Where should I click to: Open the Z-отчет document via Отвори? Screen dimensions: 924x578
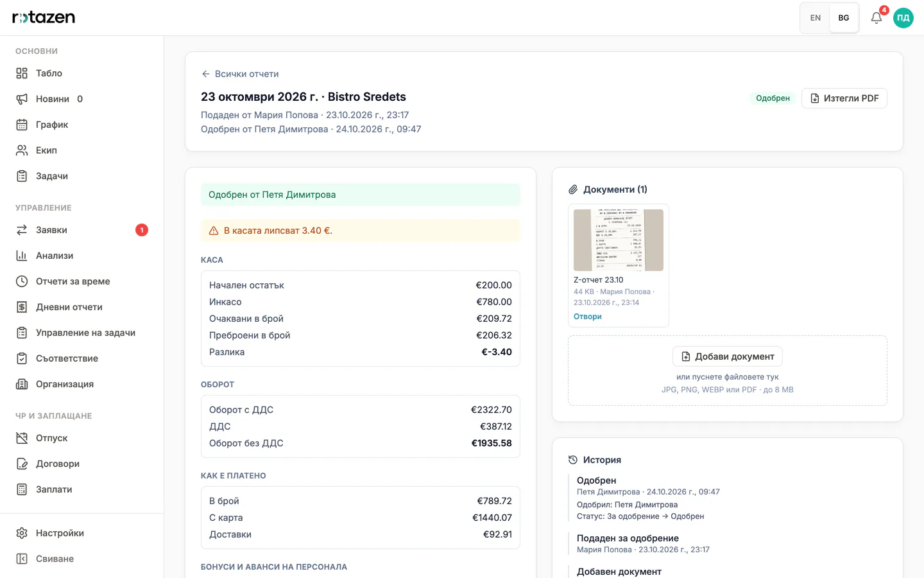(588, 317)
